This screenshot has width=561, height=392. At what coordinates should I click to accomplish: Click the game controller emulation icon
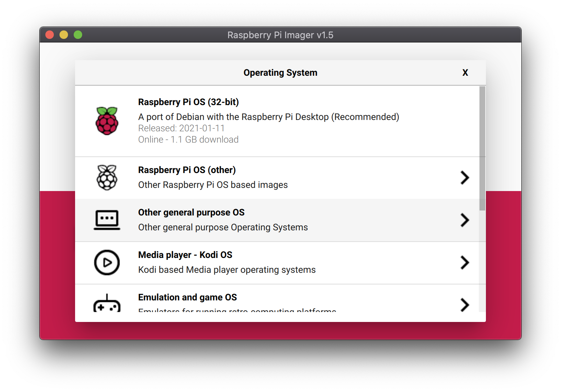pos(107,303)
